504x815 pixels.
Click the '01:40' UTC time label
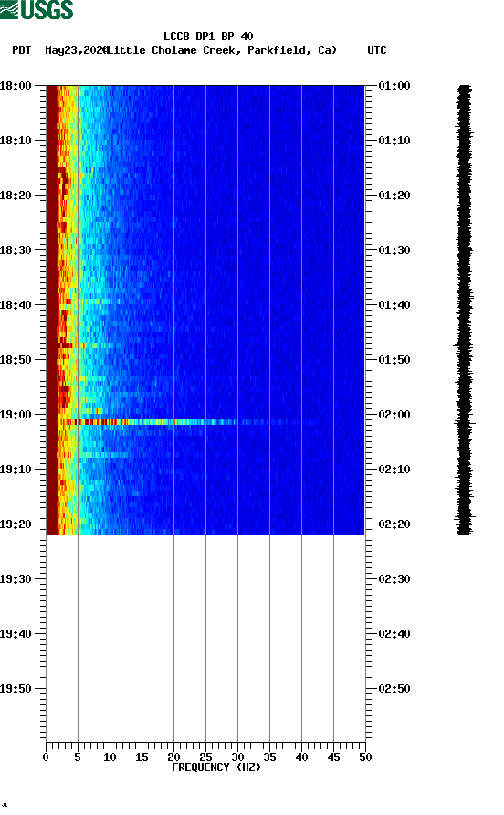tap(394, 305)
